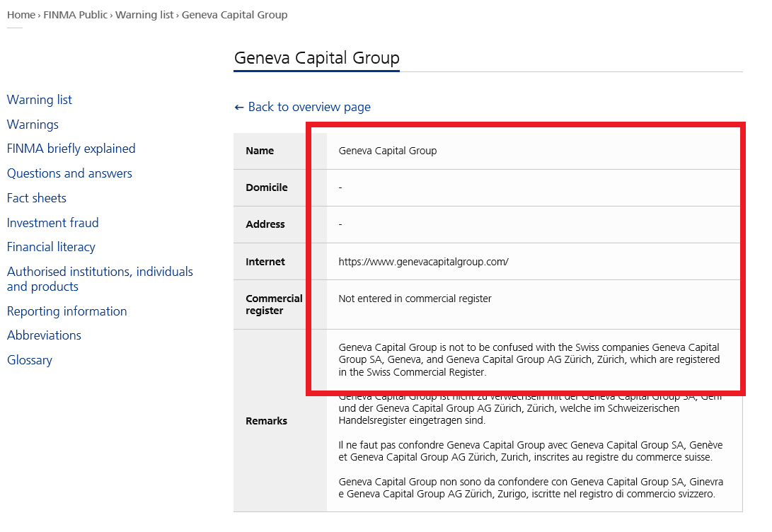The image size is (772, 532).
Task: Click the Name row label
Action: click(260, 151)
